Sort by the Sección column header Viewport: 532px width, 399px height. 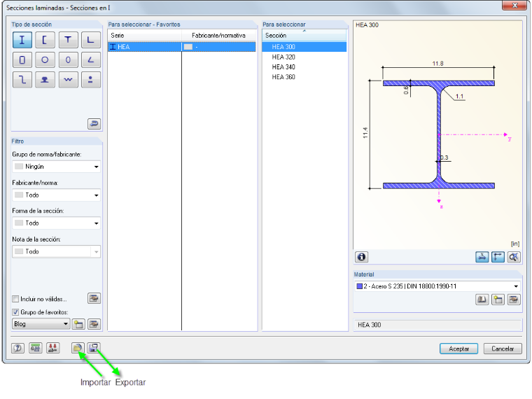304,35
